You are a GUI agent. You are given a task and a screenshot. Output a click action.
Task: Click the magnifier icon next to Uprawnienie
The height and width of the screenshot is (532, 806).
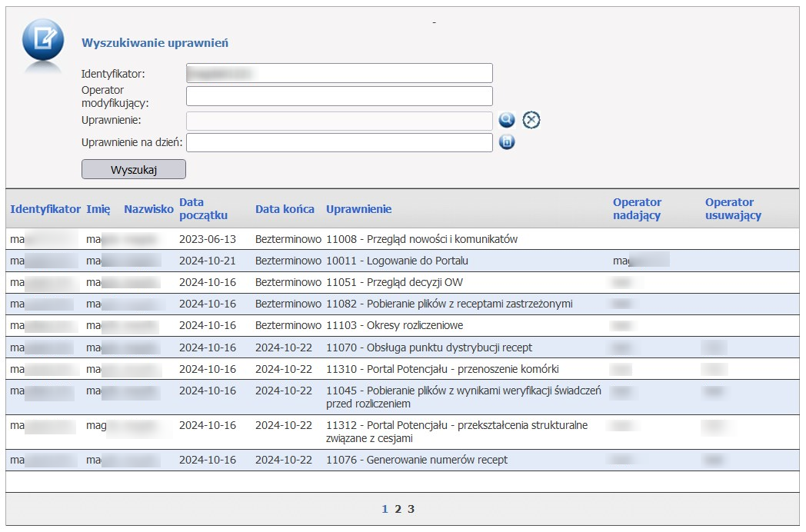pyautogui.click(x=506, y=120)
